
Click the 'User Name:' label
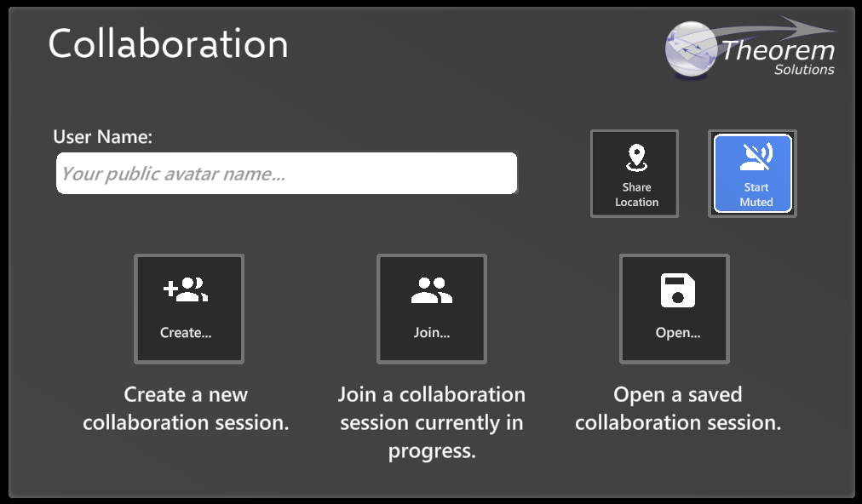pos(102,137)
